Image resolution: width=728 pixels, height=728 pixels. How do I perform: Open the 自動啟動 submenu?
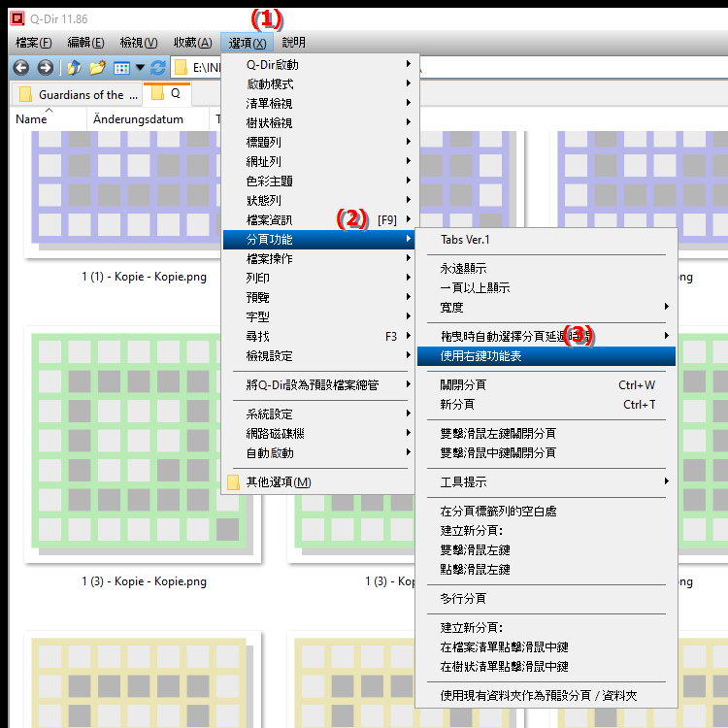coord(320,453)
